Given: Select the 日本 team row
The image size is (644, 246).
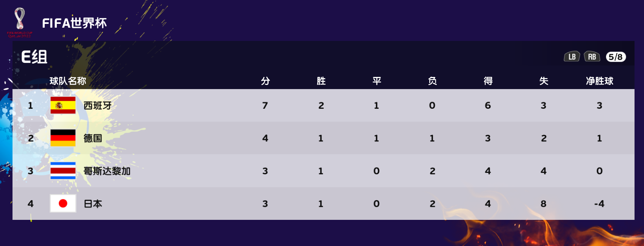Looking at the screenshot, I should [324, 204].
